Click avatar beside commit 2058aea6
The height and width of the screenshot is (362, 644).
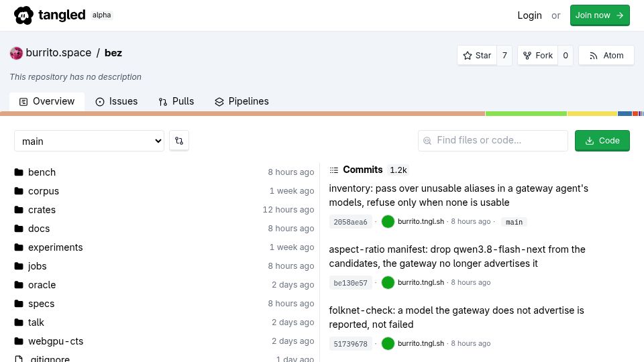click(388, 222)
